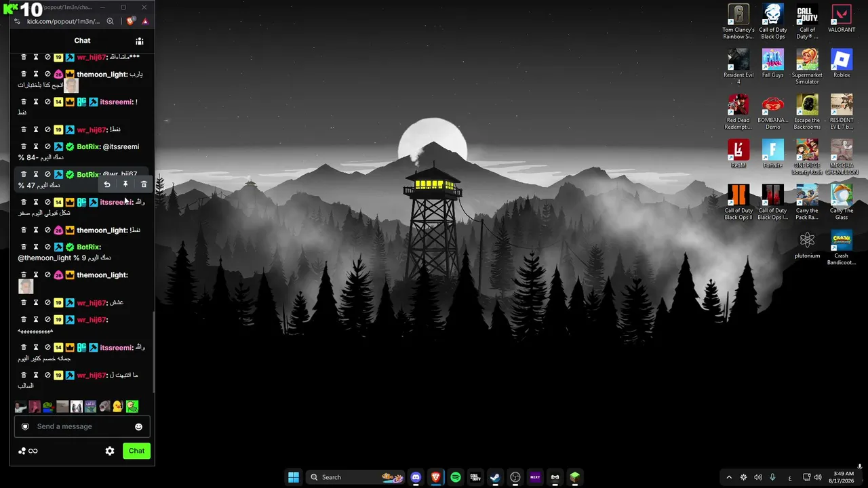Click the @itssreemi mention in BotRix message
The height and width of the screenshot is (488, 868).
pos(121,146)
